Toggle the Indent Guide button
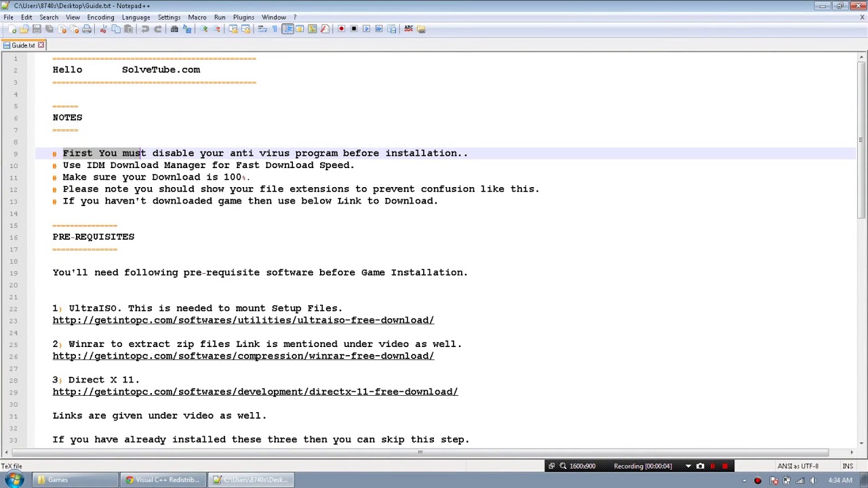This screenshot has height=488, width=868. coord(288,29)
